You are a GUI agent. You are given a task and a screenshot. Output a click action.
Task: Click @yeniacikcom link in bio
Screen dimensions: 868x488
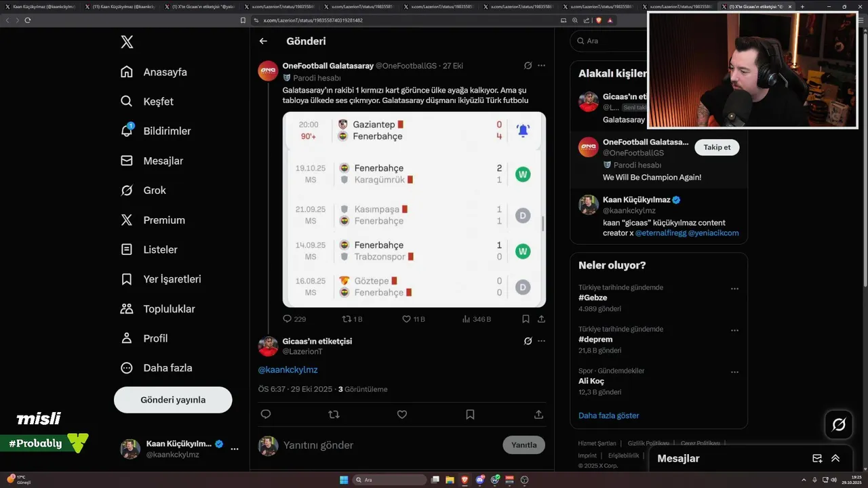coord(713,233)
